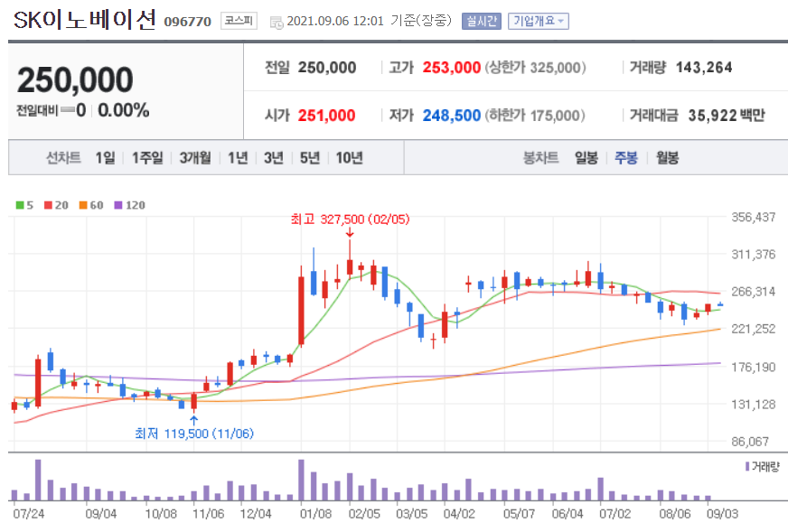Switch to the 월봉 candlestick chart
The image size is (788, 532).
668,158
